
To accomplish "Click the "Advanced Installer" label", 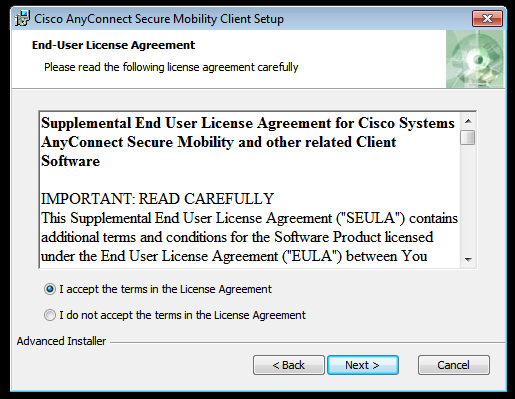I will tap(61, 341).
